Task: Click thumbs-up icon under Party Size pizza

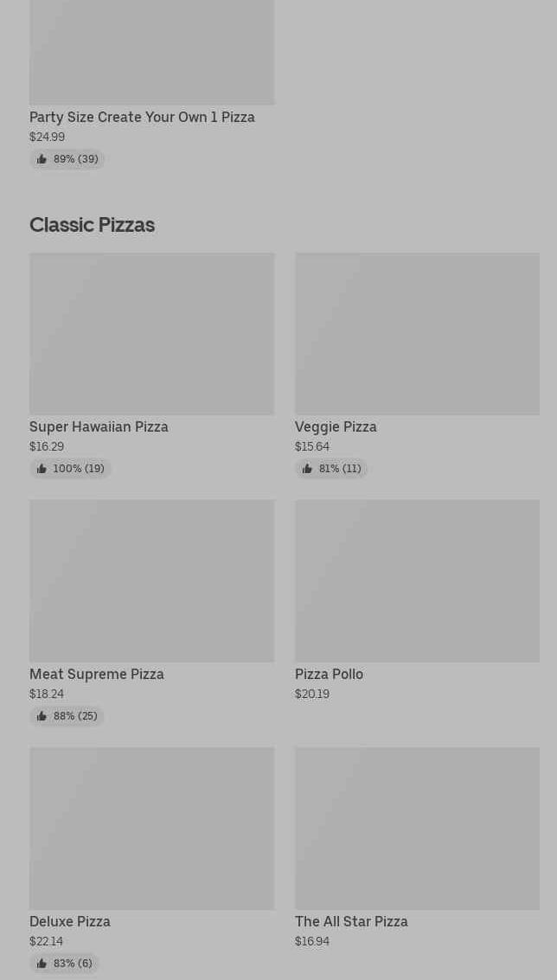Action: [x=42, y=159]
